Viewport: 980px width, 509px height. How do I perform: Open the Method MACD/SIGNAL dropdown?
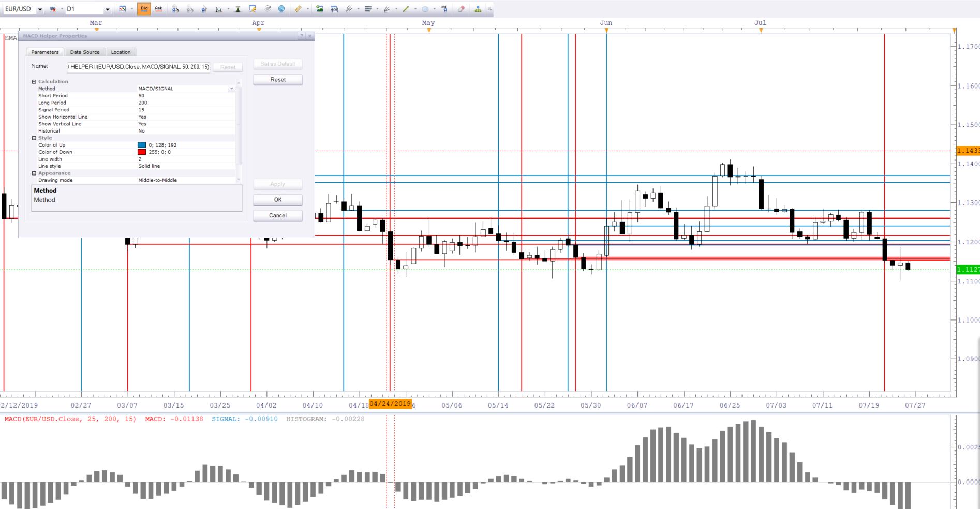pos(231,89)
